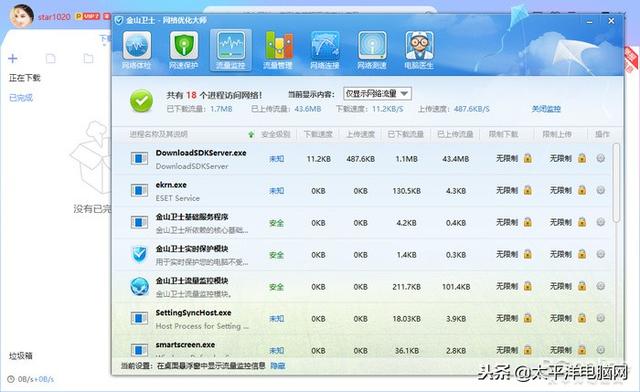Open the 仅显示网络流量 display content dropdown
Image resolution: width=640 pixels, height=392 pixels.
click(x=377, y=94)
